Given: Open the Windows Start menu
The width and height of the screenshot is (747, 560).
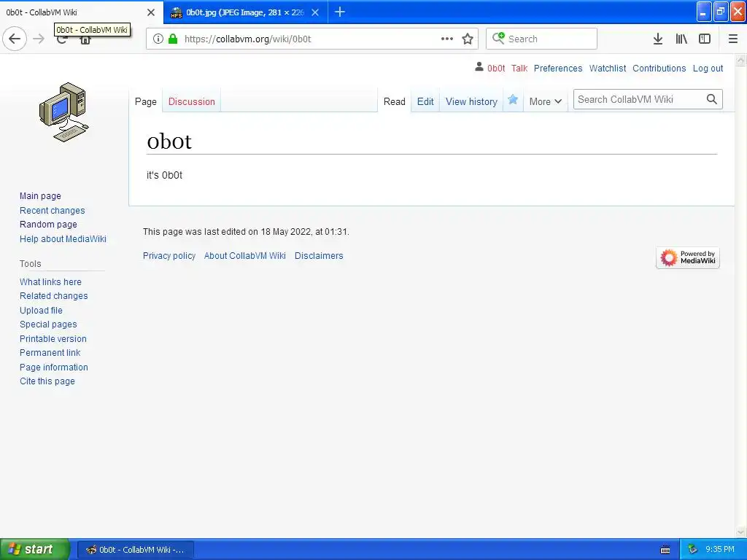Looking at the screenshot, I should [x=34, y=549].
